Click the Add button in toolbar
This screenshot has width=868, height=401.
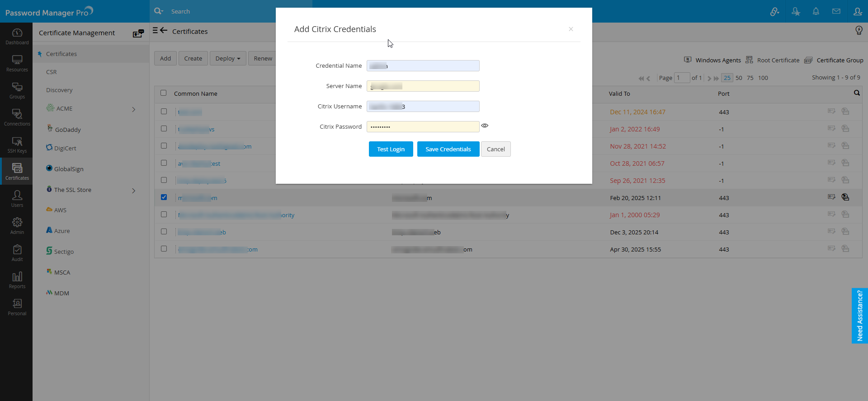(165, 58)
